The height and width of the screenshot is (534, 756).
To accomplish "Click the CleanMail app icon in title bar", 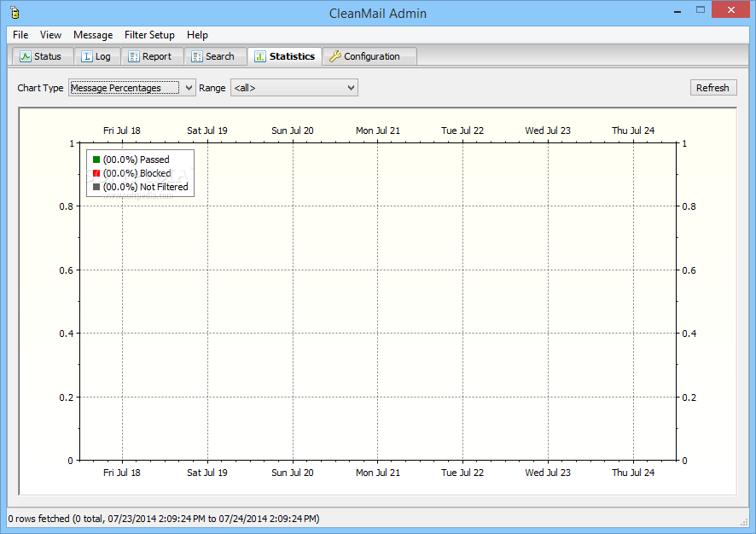I will point(15,13).
